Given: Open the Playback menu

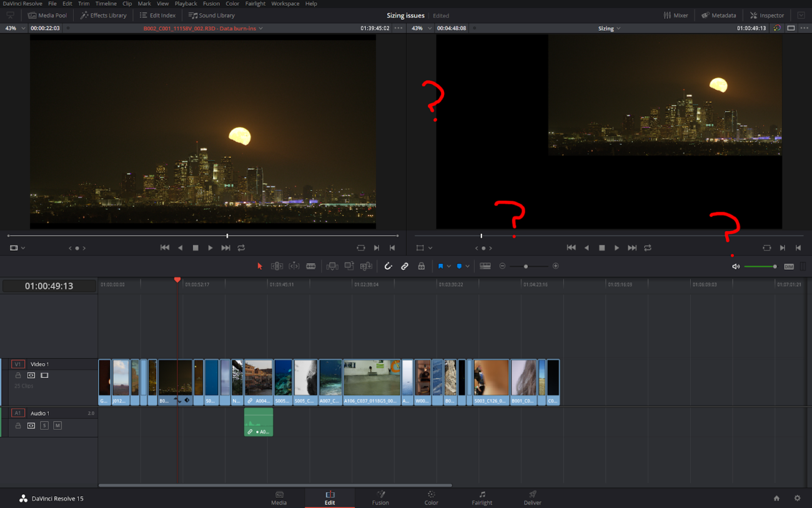Looking at the screenshot, I should (186, 4).
